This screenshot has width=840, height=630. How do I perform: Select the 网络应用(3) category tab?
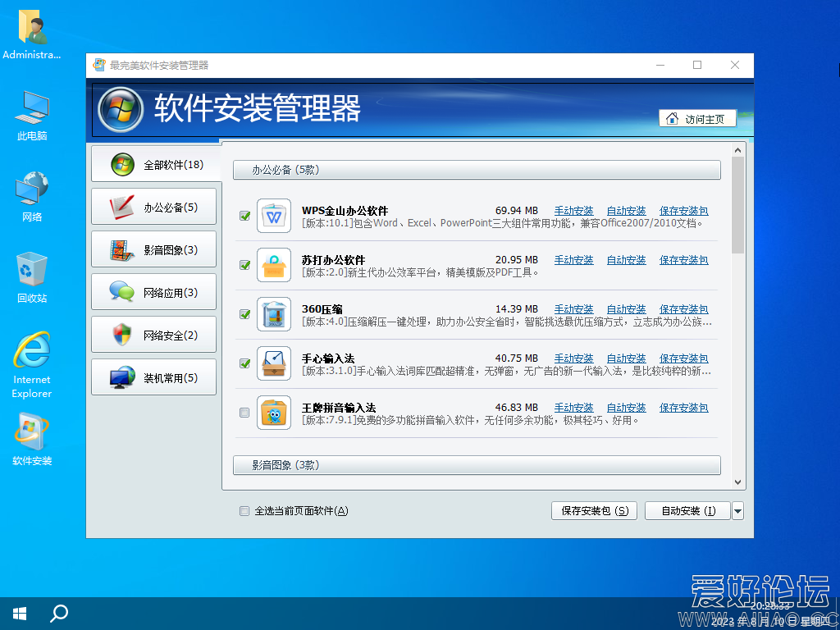[x=155, y=293]
